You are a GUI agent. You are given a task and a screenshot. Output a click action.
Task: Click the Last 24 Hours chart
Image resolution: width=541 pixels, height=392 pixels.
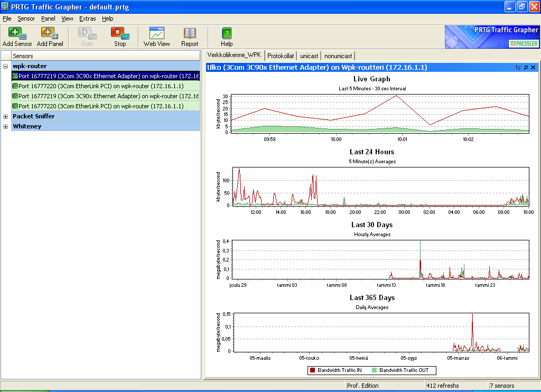[380, 186]
